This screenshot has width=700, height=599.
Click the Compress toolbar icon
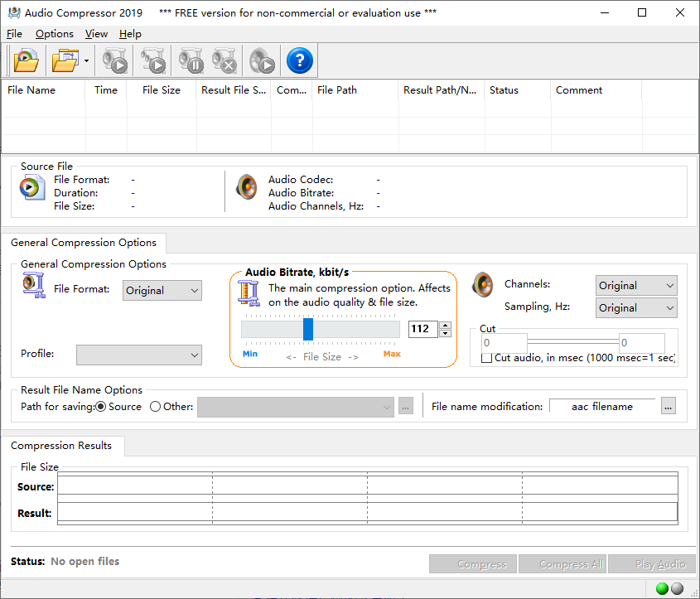coord(114,60)
